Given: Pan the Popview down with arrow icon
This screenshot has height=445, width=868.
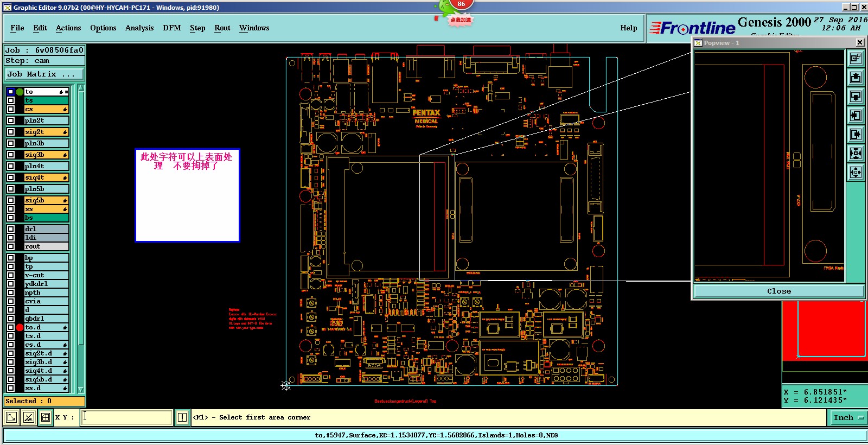Looking at the screenshot, I should pyautogui.click(x=856, y=96).
